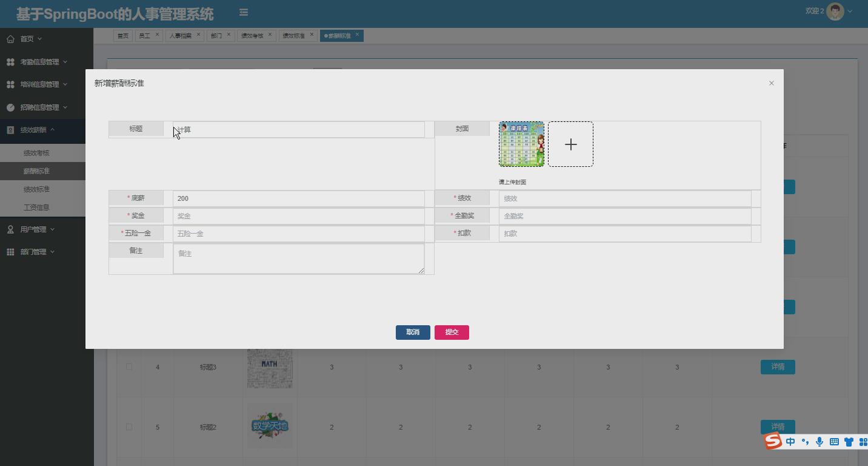Close the 新增薪酬标准 dialog with its x

[772, 83]
